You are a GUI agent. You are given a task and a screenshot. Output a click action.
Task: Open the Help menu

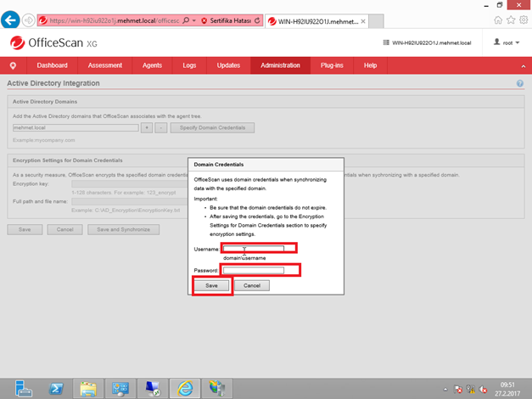(370, 65)
